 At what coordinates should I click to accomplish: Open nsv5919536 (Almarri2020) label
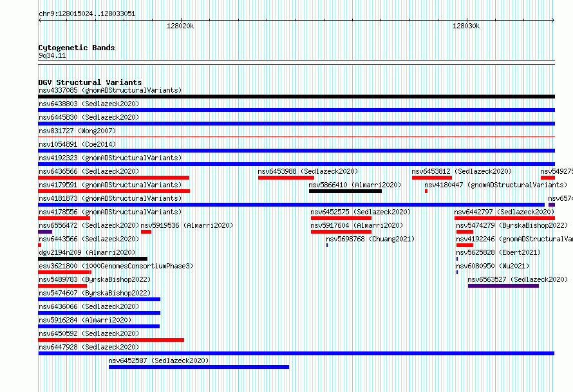(187, 225)
